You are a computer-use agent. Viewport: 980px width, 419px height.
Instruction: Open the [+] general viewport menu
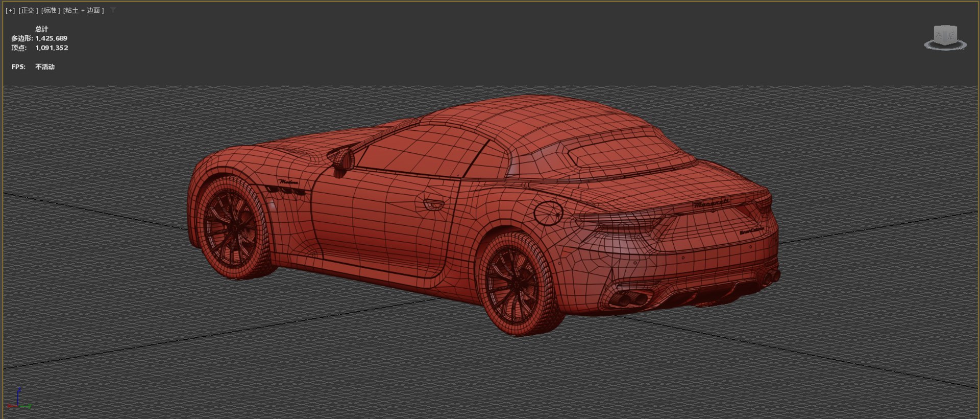point(10,10)
